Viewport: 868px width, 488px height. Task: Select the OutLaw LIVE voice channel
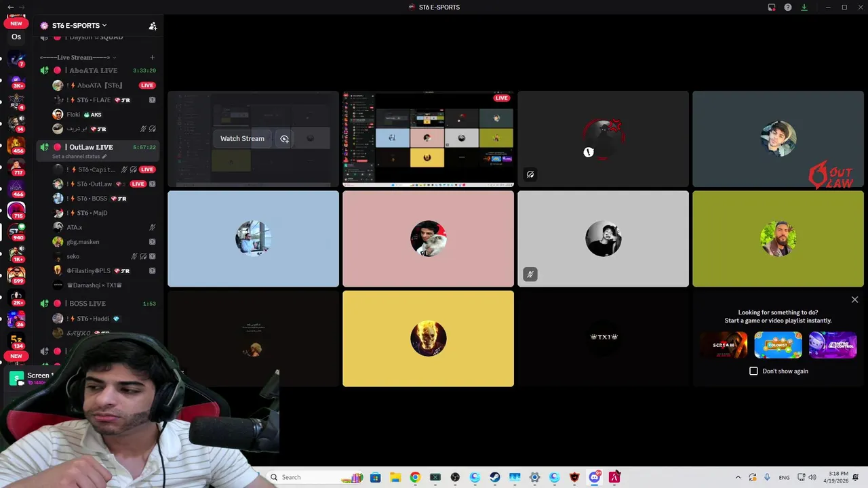pos(98,147)
